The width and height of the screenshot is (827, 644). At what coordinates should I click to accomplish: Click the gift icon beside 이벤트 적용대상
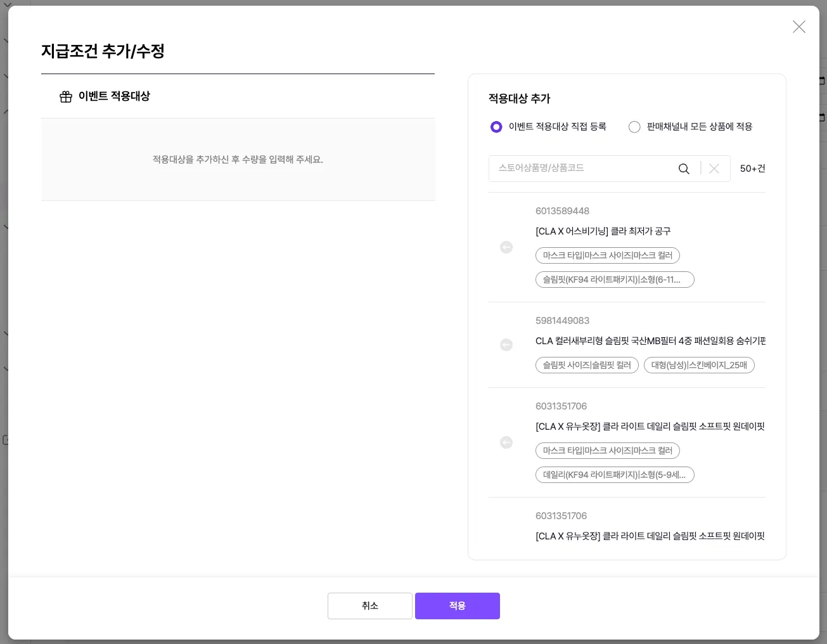pos(66,97)
